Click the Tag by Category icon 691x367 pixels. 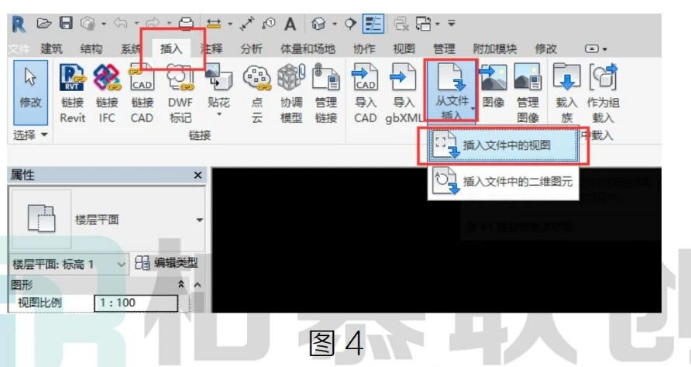[x=268, y=23]
